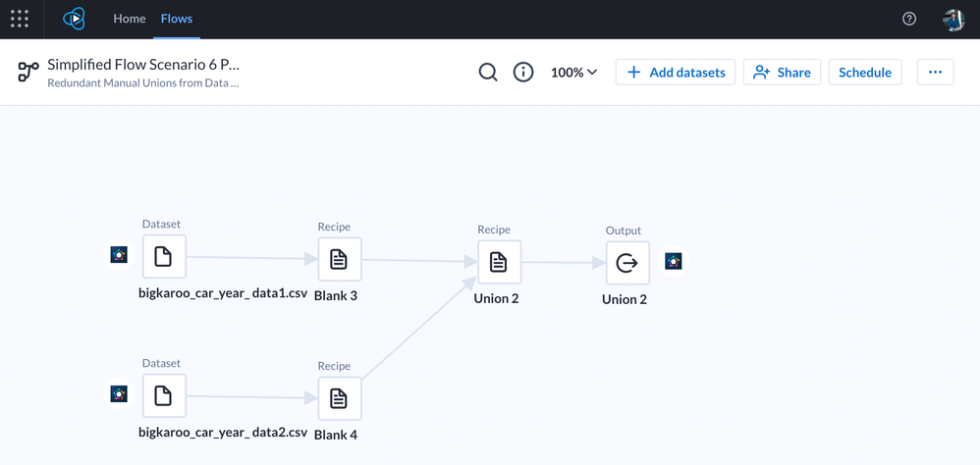
Task: Select the Union 2 recipe node
Action: [x=499, y=263]
